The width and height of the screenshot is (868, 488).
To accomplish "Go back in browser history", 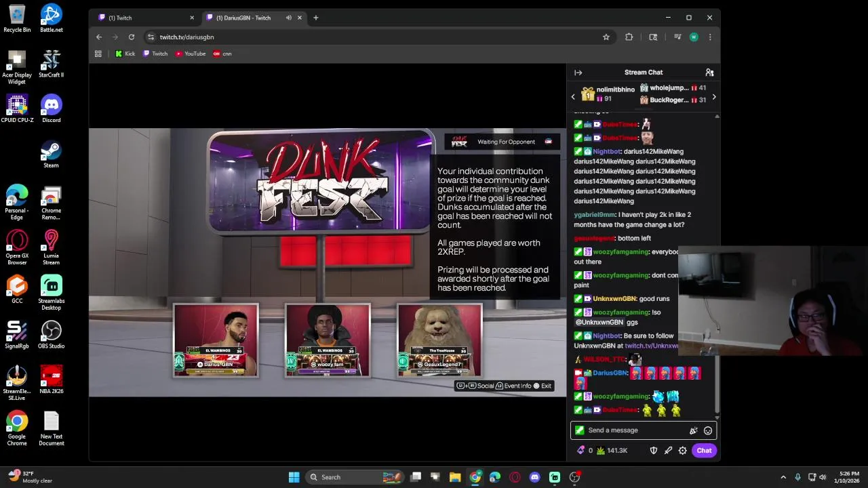I will [x=99, y=37].
